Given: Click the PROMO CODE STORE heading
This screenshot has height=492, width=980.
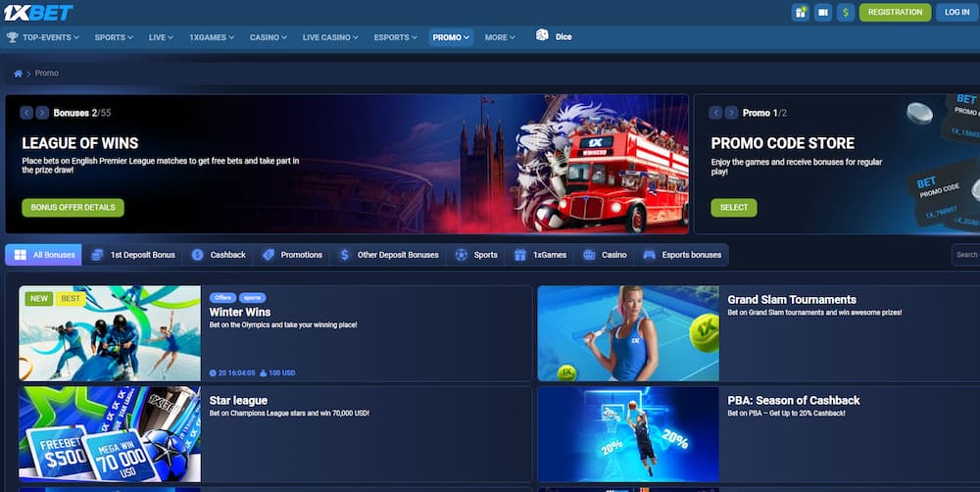Looking at the screenshot, I should [782, 143].
